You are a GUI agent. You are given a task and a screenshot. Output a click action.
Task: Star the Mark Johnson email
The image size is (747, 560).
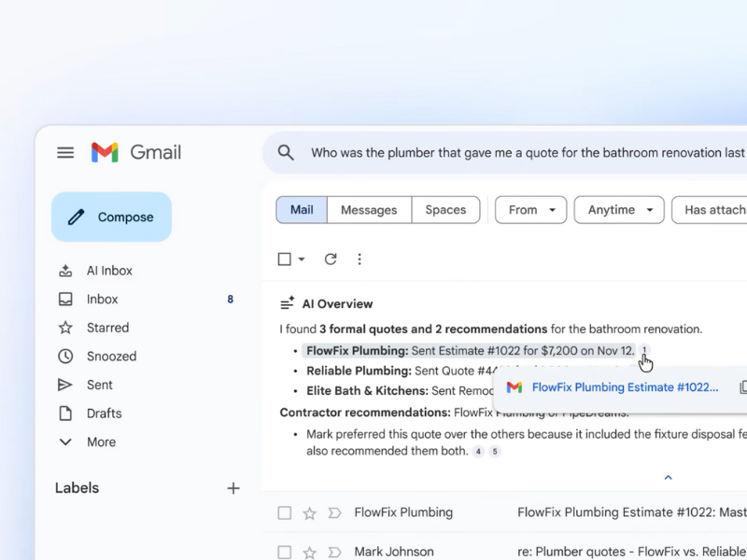[310, 553]
